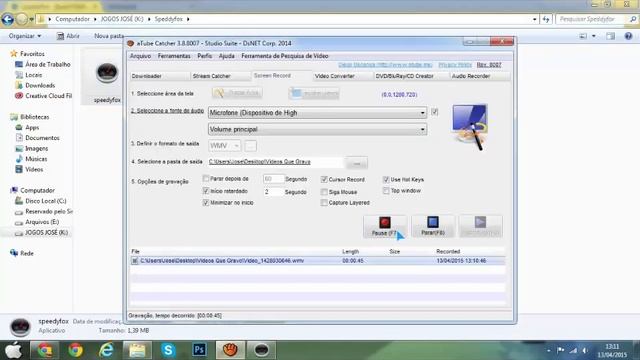640x360 pixels.
Task: Open Internet Explorer from taskbar
Action: coord(106,350)
